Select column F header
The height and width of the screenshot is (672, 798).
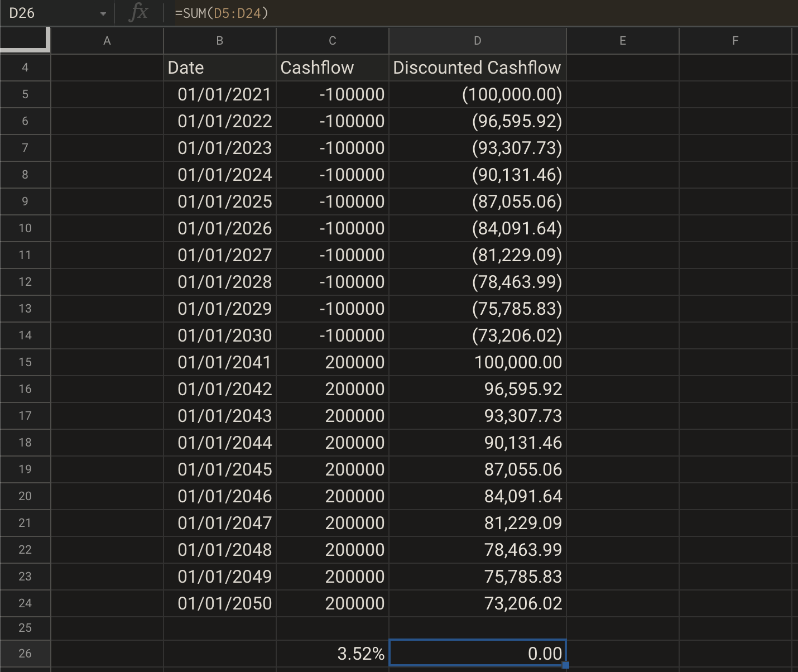(x=735, y=41)
